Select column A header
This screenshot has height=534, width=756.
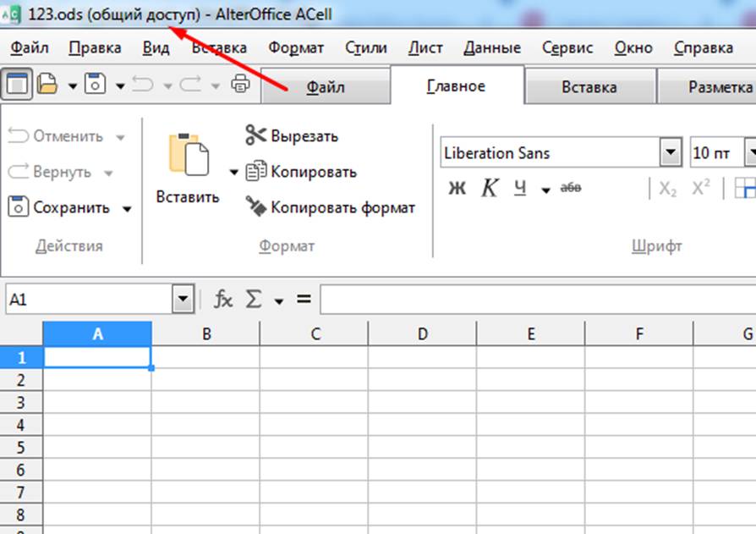[97, 333]
